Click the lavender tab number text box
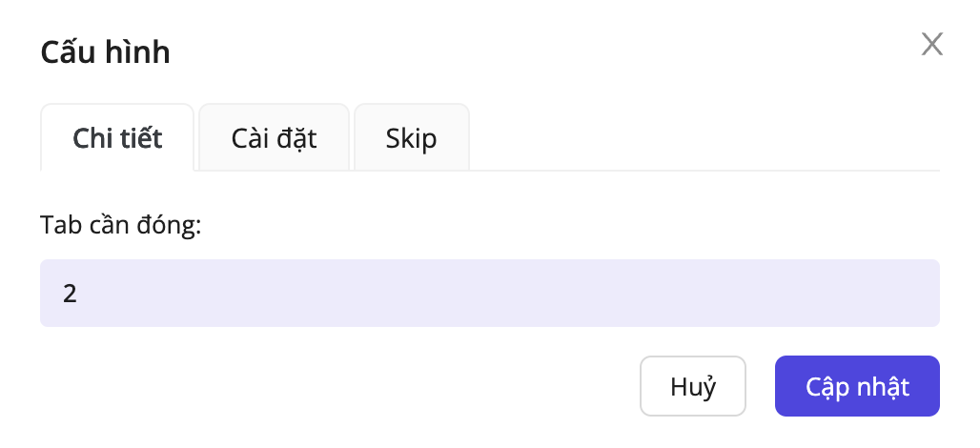The width and height of the screenshot is (980, 448). click(489, 293)
